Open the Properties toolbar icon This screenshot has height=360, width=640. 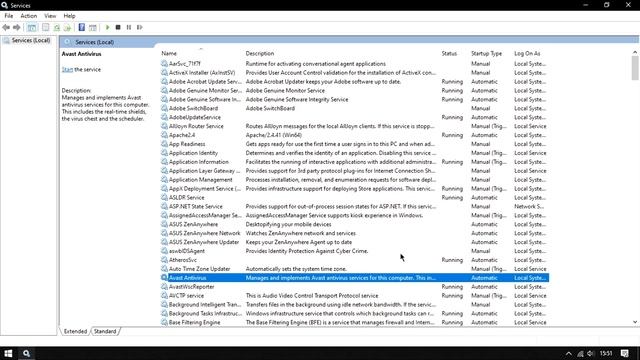point(45,27)
